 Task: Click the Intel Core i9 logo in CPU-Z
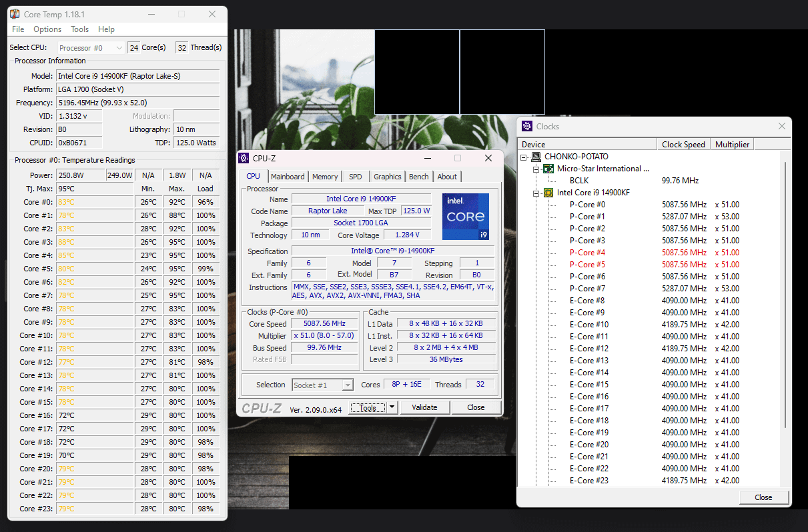[466, 217]
